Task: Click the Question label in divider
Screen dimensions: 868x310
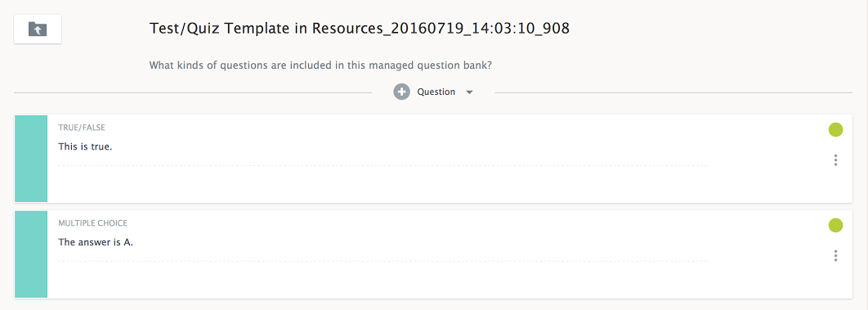Action: click(x=436, y=92)
